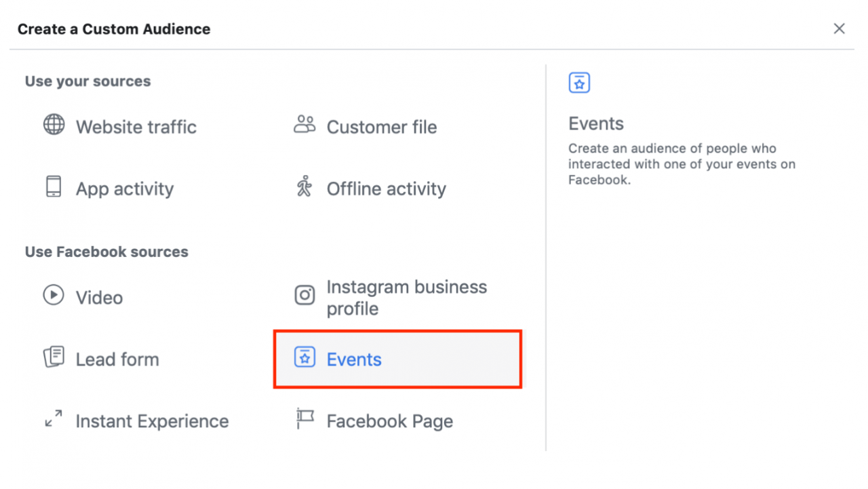Click the people icon for Customer file
868x489 pixels.
coord(304,124)
